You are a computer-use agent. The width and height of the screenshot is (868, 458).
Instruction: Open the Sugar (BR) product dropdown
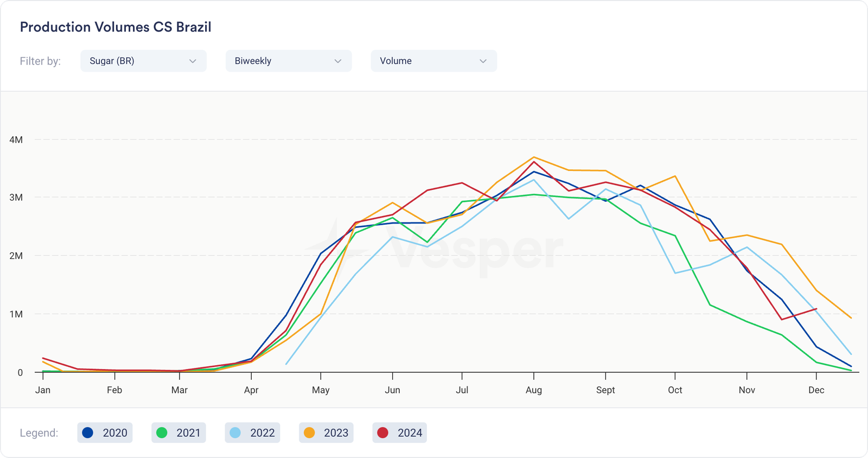tap(143, 61)
